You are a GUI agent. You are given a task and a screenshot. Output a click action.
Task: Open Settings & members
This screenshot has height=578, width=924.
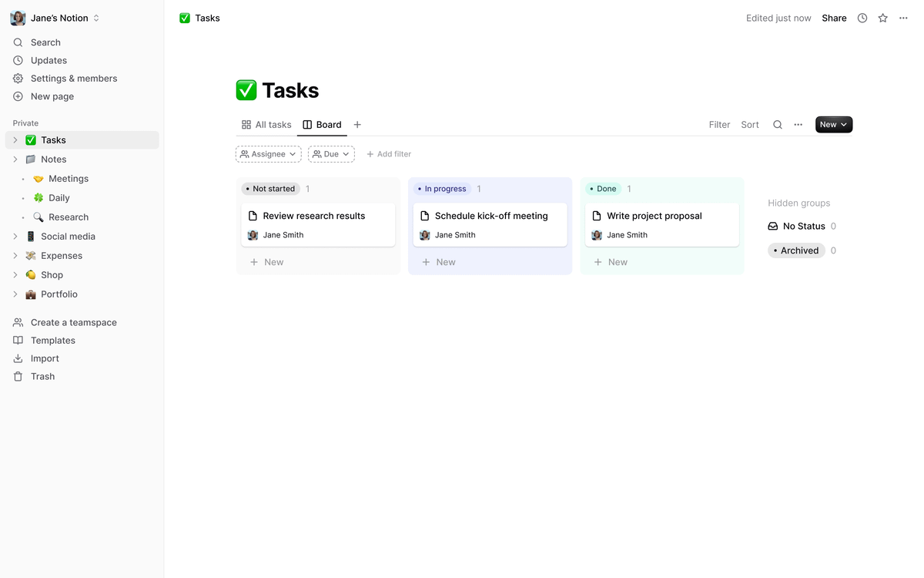(x=74, y=79)
